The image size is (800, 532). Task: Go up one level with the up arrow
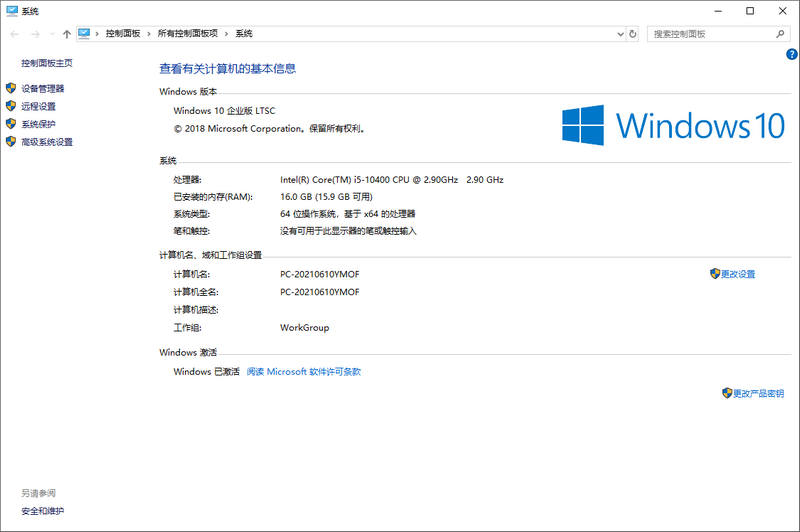(x=66, y=34)
